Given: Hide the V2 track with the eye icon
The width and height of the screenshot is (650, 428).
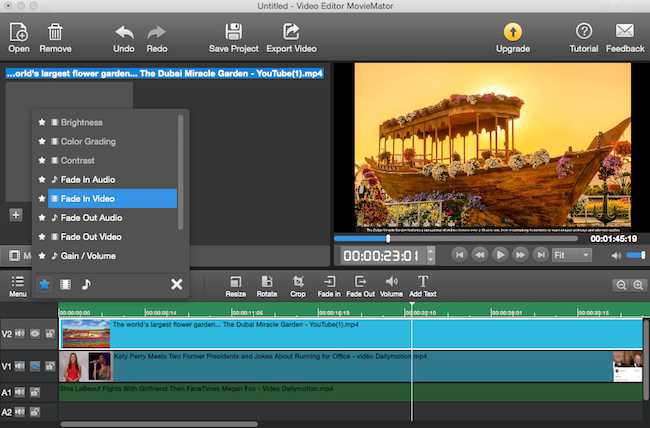Looking at the screenshot, I should [35, 333].
